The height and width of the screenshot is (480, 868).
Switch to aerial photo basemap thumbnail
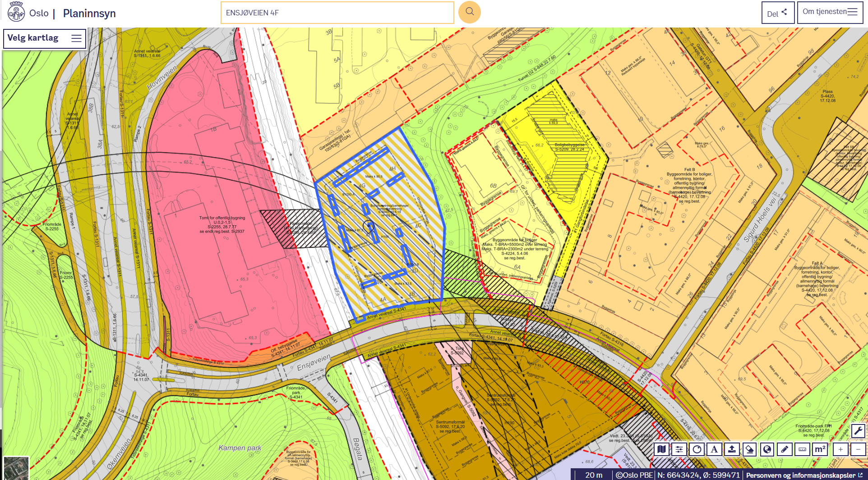coord(16,468)
